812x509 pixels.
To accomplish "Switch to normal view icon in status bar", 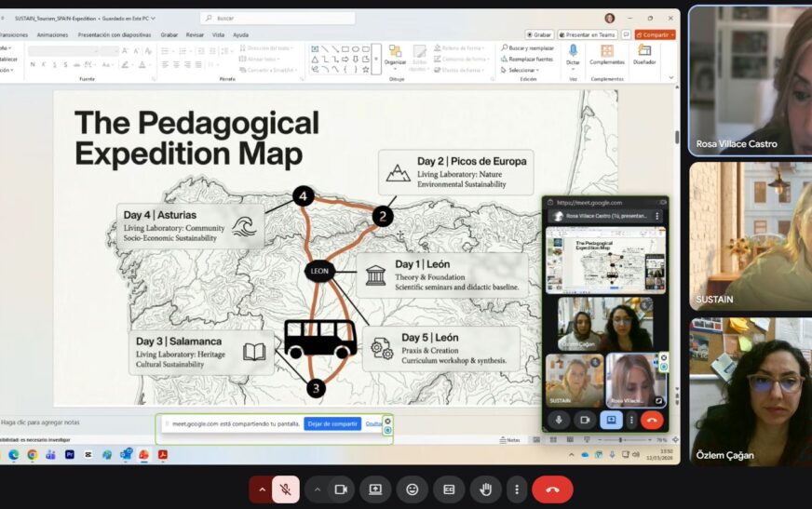I will [x=536, y=440].
